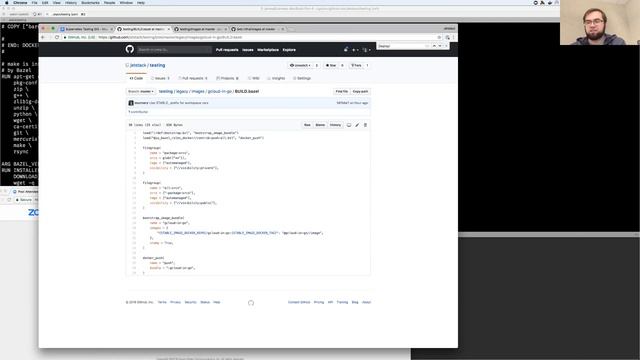This screenshot has height=360, width=640.
Task: Click the images breadcrumb link
Action: (198, 91)
